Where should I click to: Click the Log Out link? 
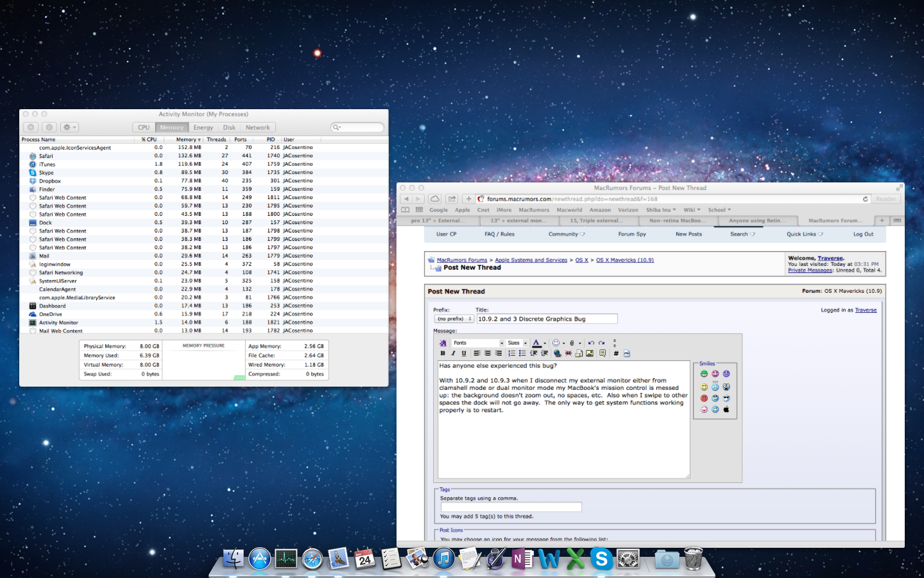pyautogui.click(x=863, y=234)
